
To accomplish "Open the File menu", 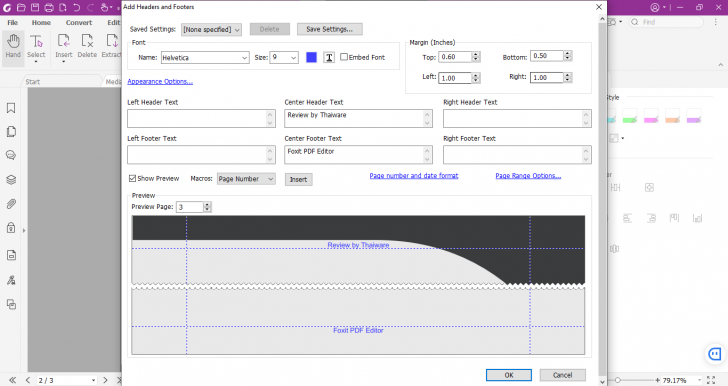I will 13,22.
